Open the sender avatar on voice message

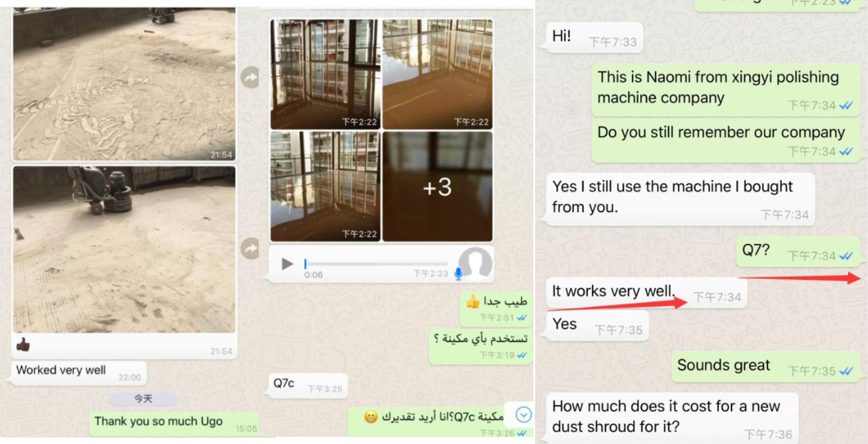click(475, 264)
